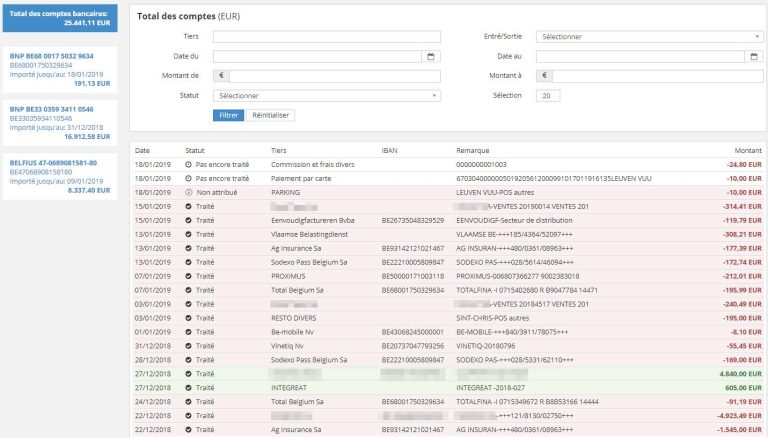Click the Traité checkmark on Vlaamse Belastingdienst row
The height and width of the screenshot is (438, 768).
pos(189,233)
